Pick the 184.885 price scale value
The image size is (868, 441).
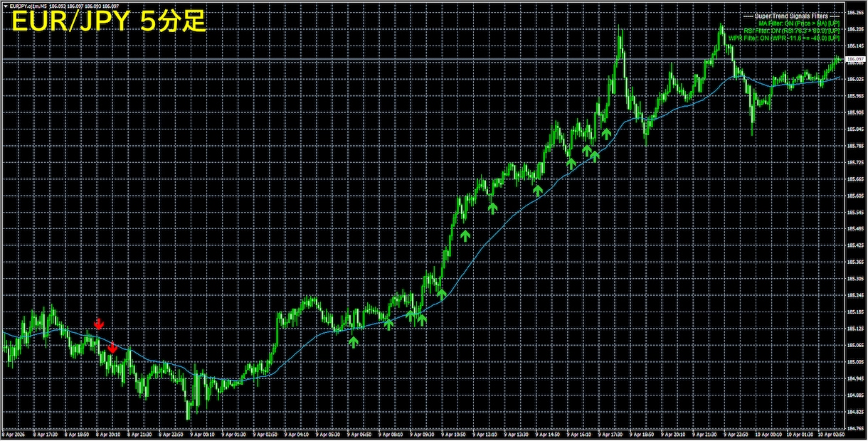coord(855,395)
